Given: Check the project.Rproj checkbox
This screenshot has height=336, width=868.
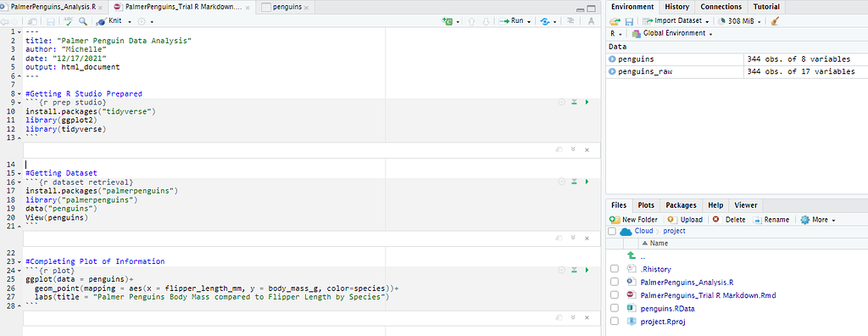Looking at the screenshot, I should [x=614, y=321].
